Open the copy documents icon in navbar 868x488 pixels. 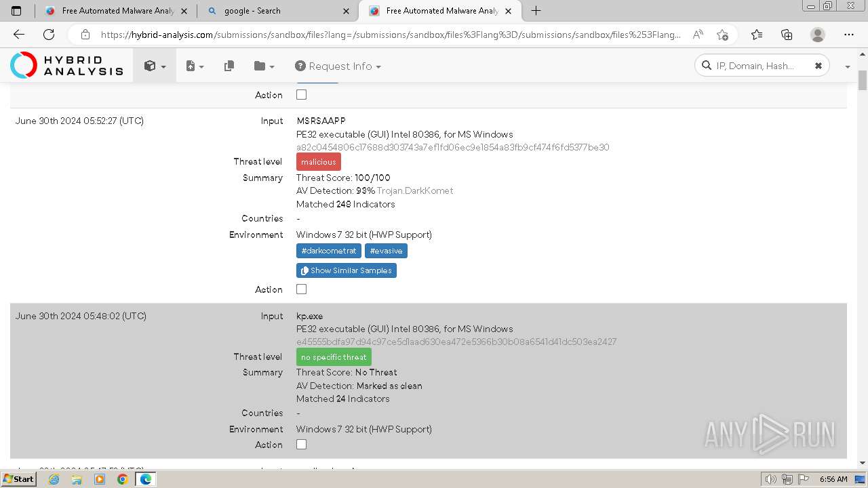pyautogui.click(x=229, y=66)
